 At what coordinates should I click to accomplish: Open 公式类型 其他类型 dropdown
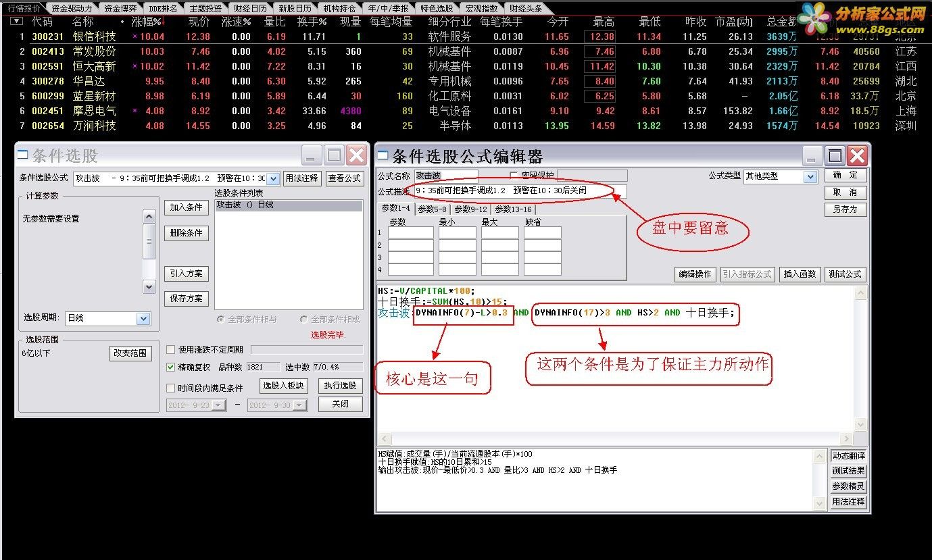click(810, 176)
